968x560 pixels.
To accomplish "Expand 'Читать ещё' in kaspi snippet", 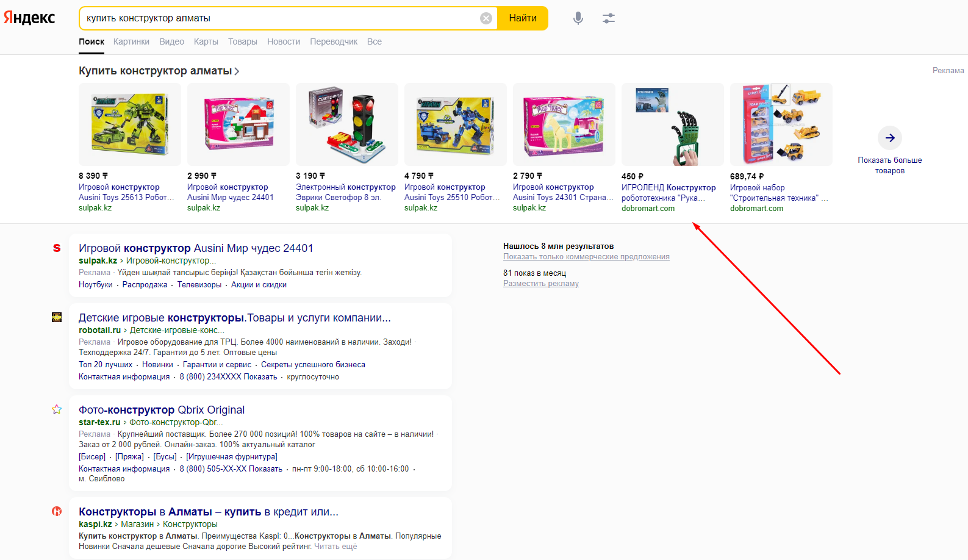I will click(335, 547).
